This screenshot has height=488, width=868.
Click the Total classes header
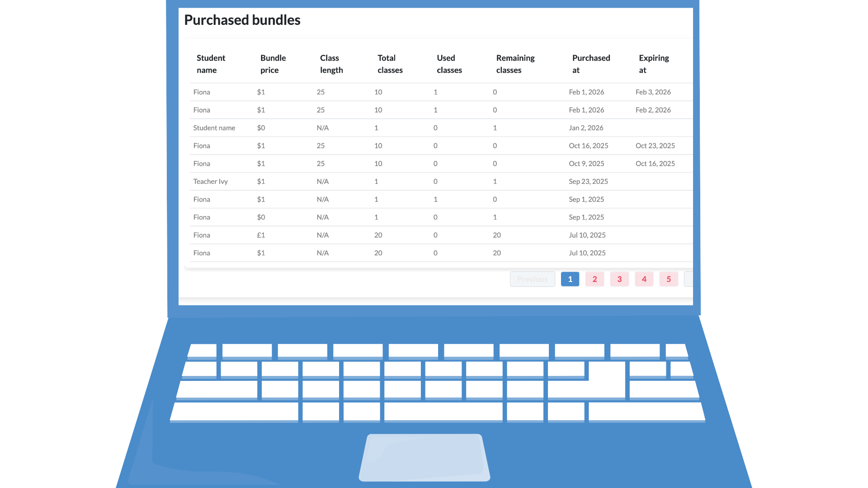[390, 64]
